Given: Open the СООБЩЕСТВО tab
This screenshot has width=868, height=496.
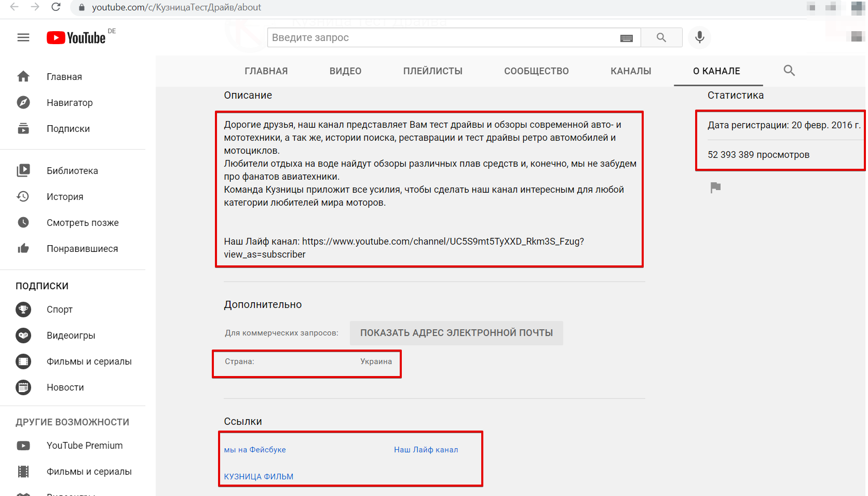Looking at the screenshot, I should (x=537, y=71).
